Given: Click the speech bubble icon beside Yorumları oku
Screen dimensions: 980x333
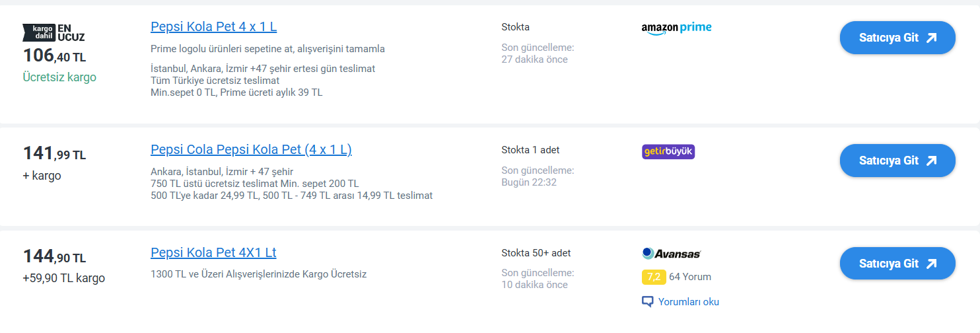Looking at the screenshot, I should coord(647,302).
